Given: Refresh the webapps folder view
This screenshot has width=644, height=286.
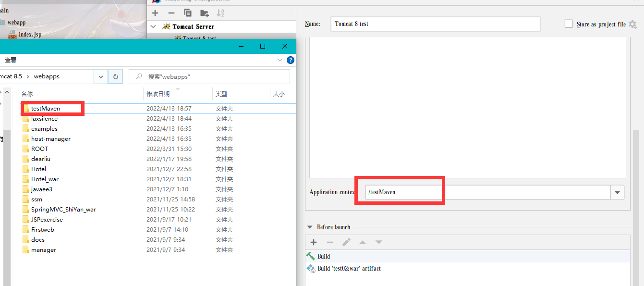Looking at the screenshot, I should tap(115, 76).
